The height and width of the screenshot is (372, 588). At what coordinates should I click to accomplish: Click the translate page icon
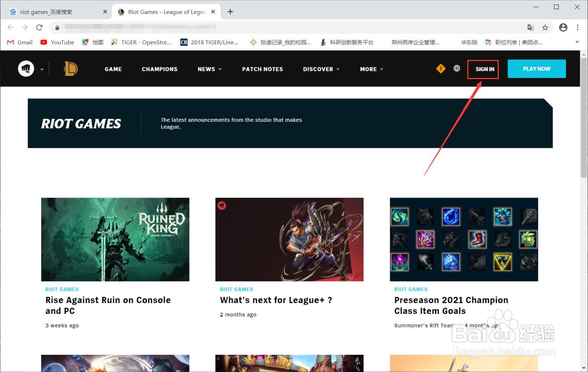point(530,28)
